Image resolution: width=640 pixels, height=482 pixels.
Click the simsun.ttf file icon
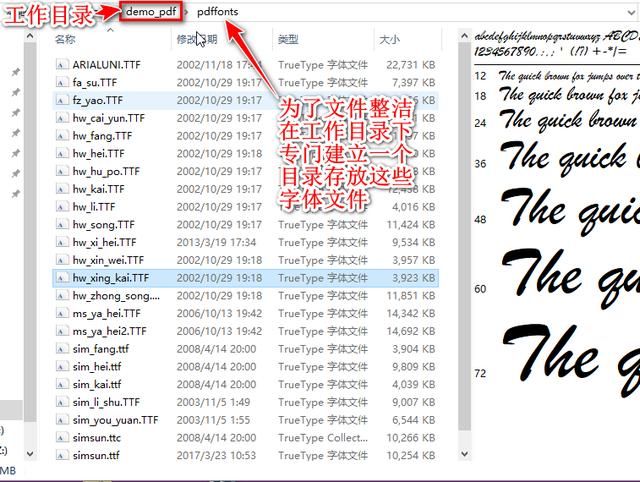(62, 455)
